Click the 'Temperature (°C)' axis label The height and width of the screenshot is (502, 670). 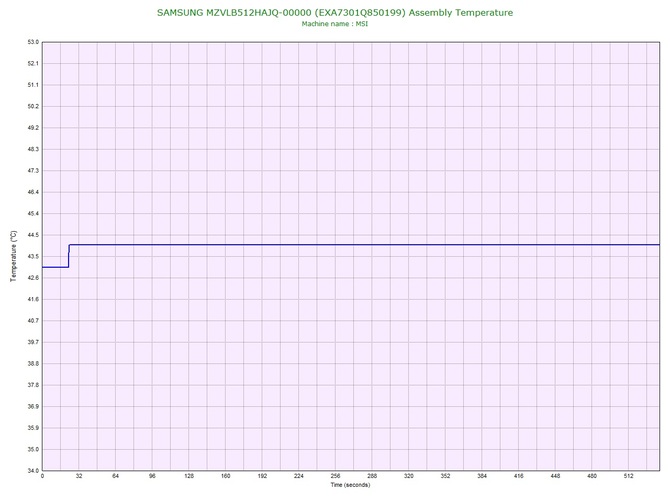[14, 256]
